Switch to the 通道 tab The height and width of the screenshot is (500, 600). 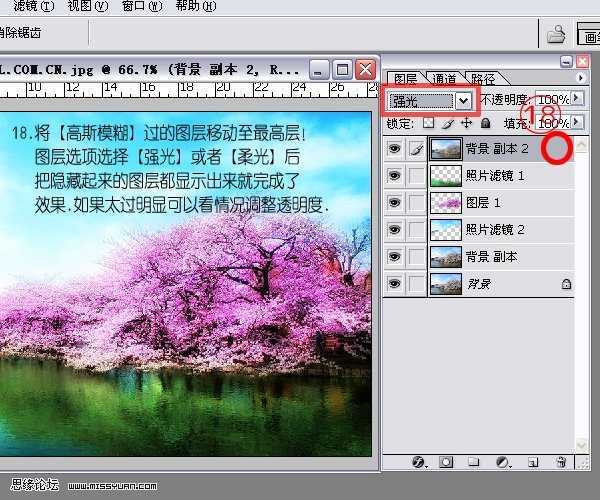444,79
